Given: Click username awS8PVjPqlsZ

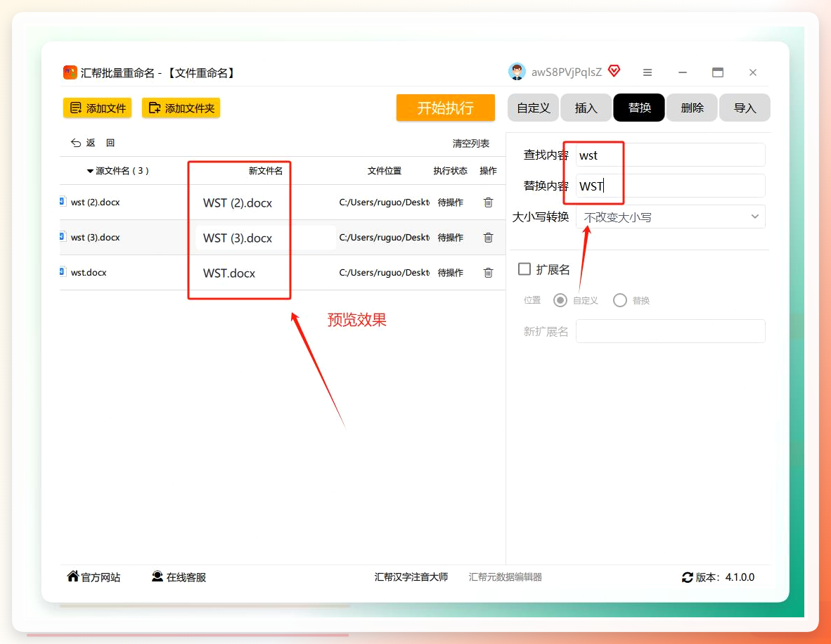Looking at the screenshot, I should [x=567, y=72].
